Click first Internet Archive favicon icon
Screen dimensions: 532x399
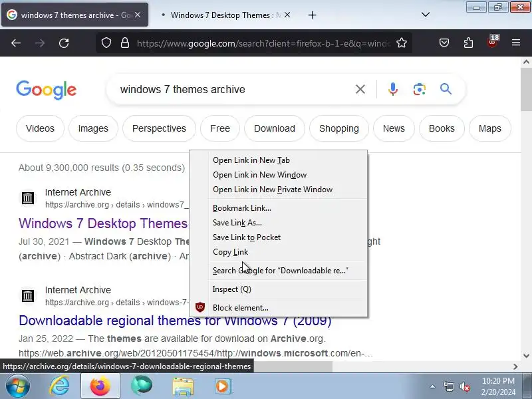28,198
